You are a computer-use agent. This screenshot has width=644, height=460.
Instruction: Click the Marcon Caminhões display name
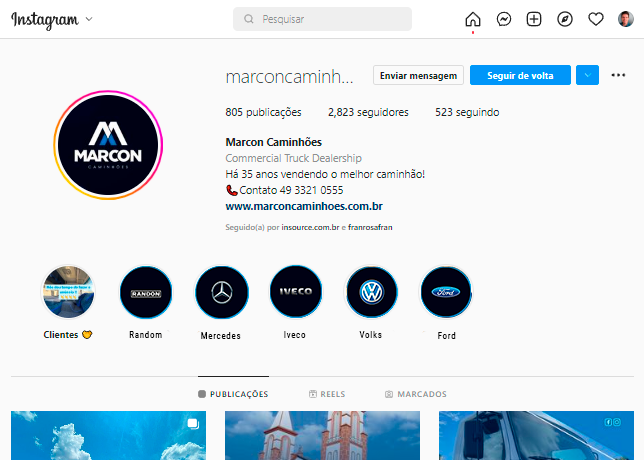274,142
